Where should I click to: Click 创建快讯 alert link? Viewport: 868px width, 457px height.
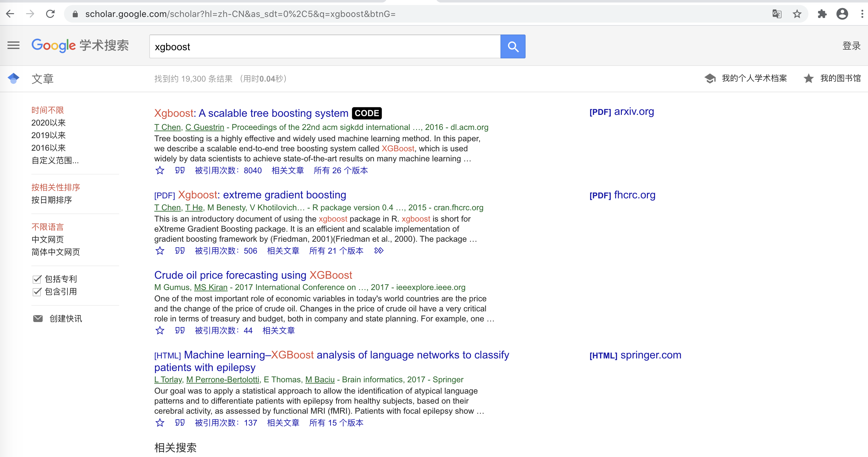pos(66,319)
